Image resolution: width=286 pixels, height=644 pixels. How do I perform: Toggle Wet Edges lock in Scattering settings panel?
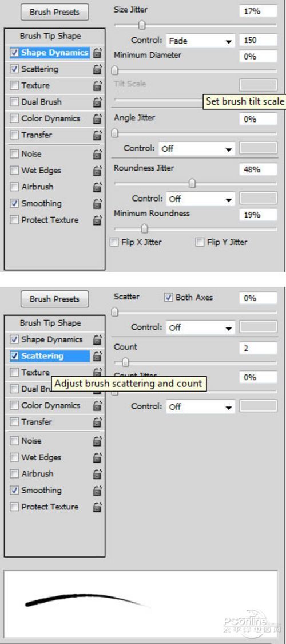(97, 457)
